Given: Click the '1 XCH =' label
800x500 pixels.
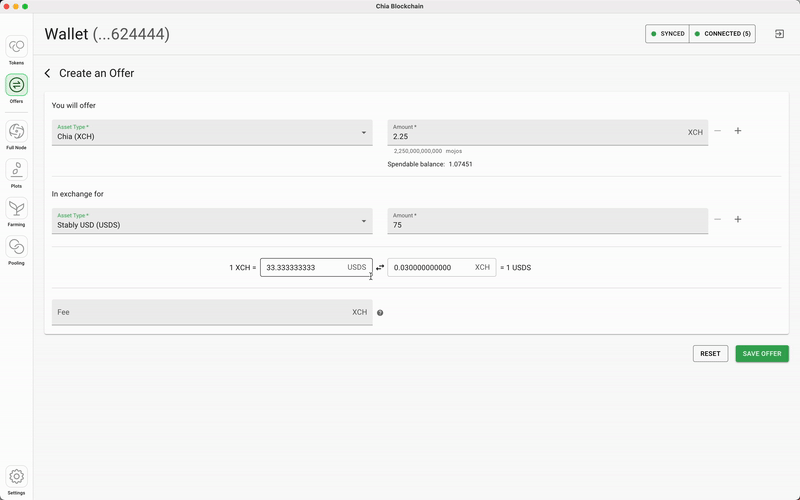Looking at the screenshot, I should (x=243, y=267).
